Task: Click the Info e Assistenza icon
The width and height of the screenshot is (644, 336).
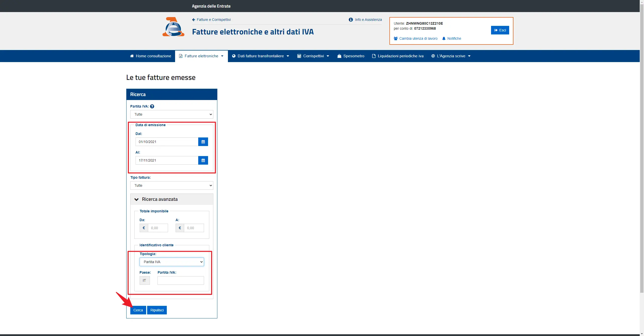Action: [351, 20]
